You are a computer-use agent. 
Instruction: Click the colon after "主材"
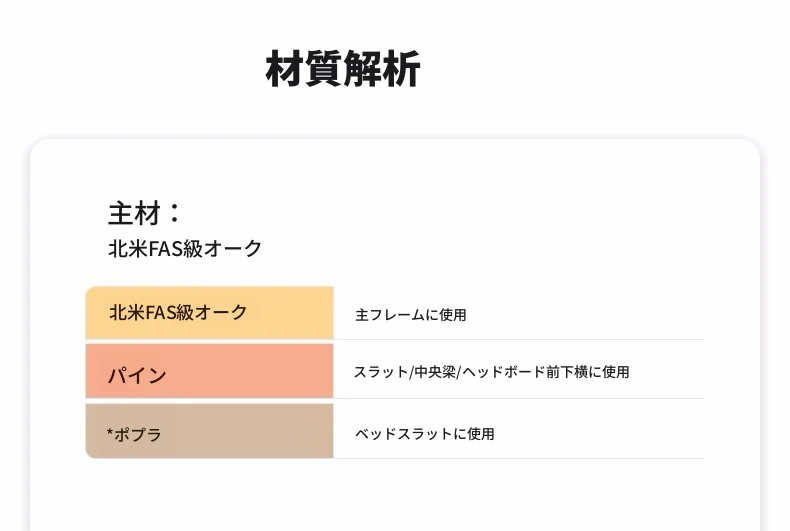click(x=175, y=213)
